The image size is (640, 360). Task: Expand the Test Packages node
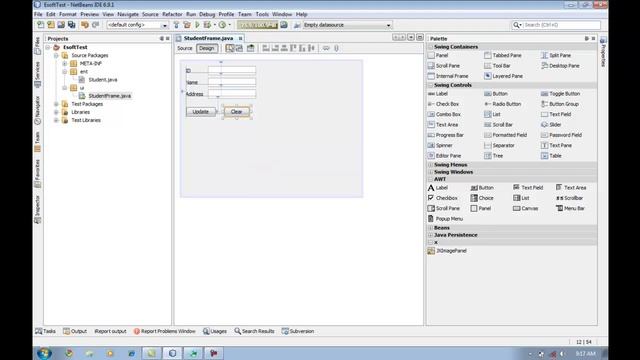[x=56, y=104]
